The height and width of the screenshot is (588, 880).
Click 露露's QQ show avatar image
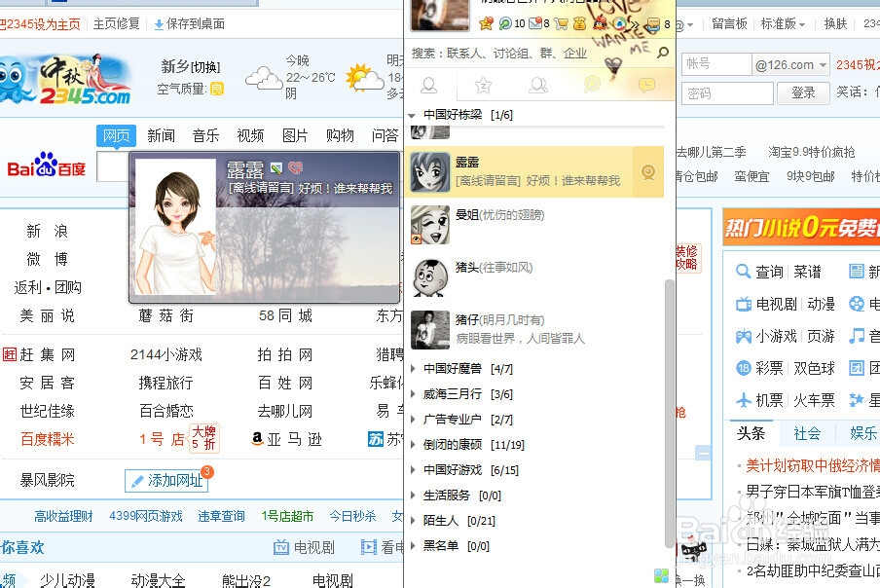point(175,227)
